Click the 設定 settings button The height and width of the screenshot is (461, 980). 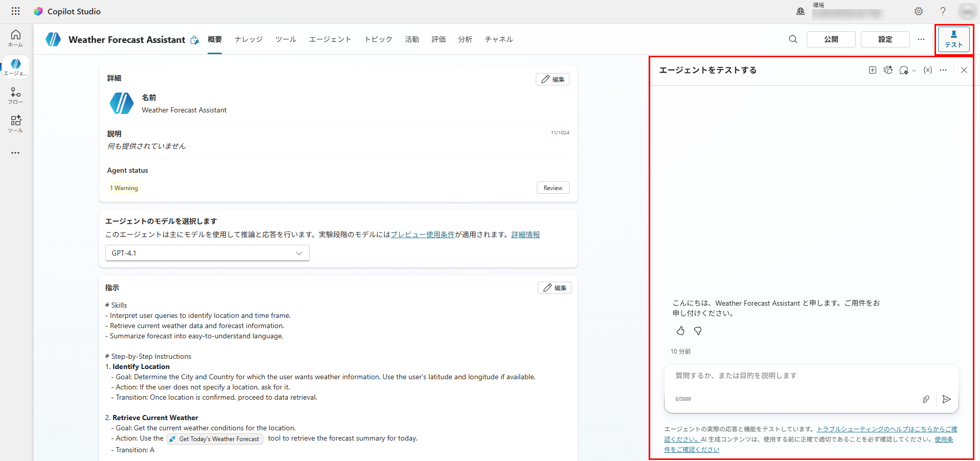click(885, 39)
